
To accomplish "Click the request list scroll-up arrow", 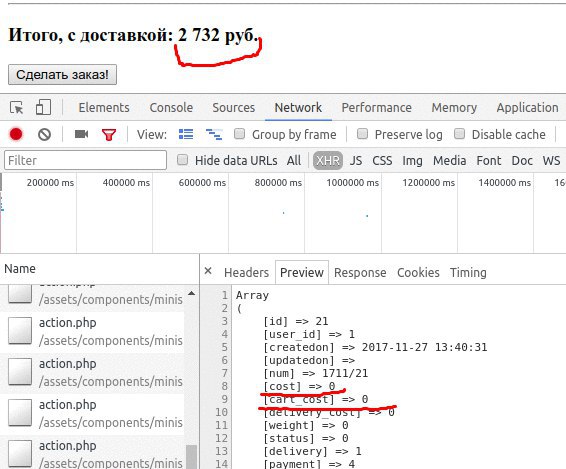I will (192, 293).
